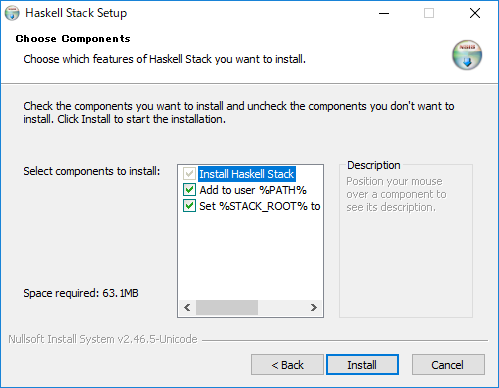Viewport: 499px width, 388px height.
Task: Cancel the Haskell Stack setup
Action: click(x=448, y=365)
